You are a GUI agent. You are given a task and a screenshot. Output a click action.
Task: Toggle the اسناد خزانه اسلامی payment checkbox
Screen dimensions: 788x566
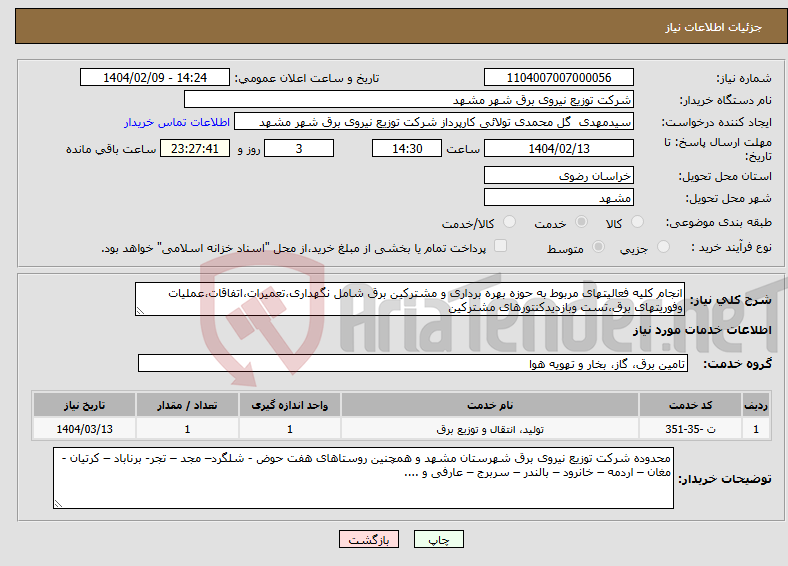[x=500, y=246]
